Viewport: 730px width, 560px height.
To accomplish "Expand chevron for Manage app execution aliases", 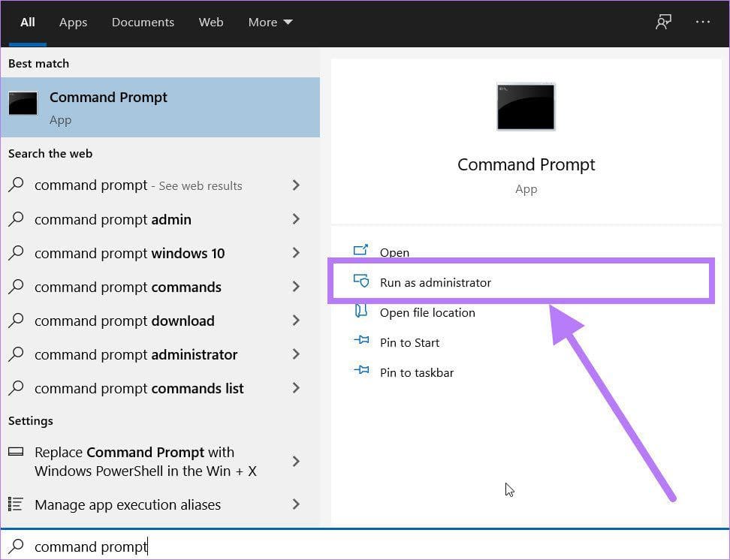I will [296, 504].
